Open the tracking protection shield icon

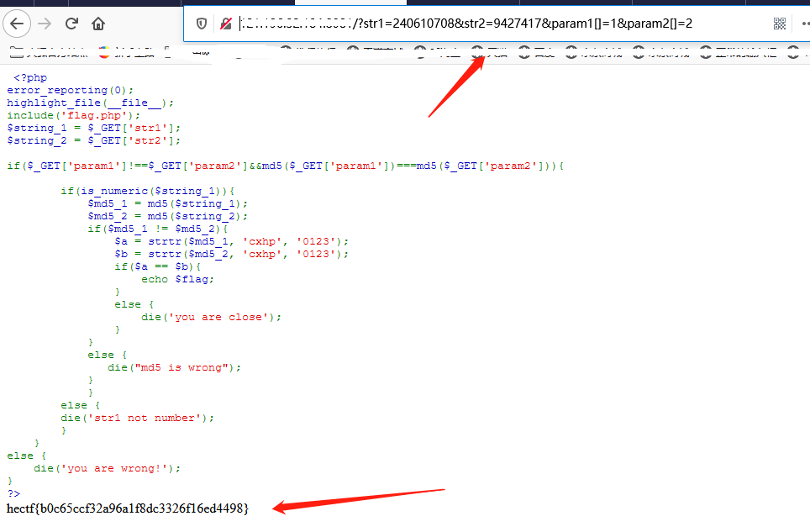tap(202, 24)
